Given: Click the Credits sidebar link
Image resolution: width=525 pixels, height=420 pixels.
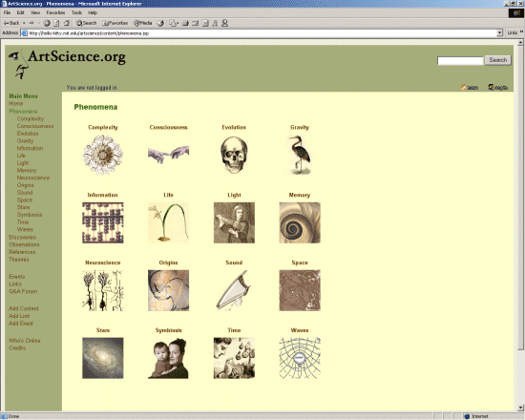Looking at the screenshot, I should [x=17, y=348].
